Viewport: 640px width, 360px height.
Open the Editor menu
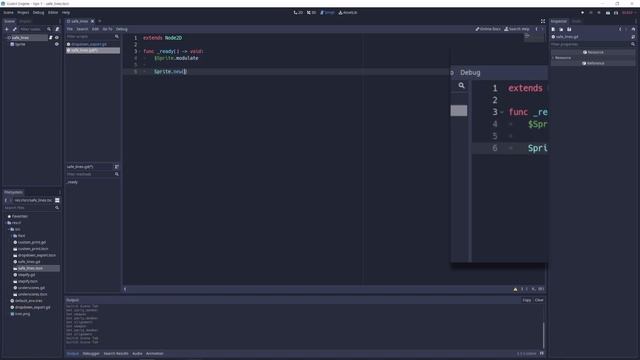tap(53, 13)
